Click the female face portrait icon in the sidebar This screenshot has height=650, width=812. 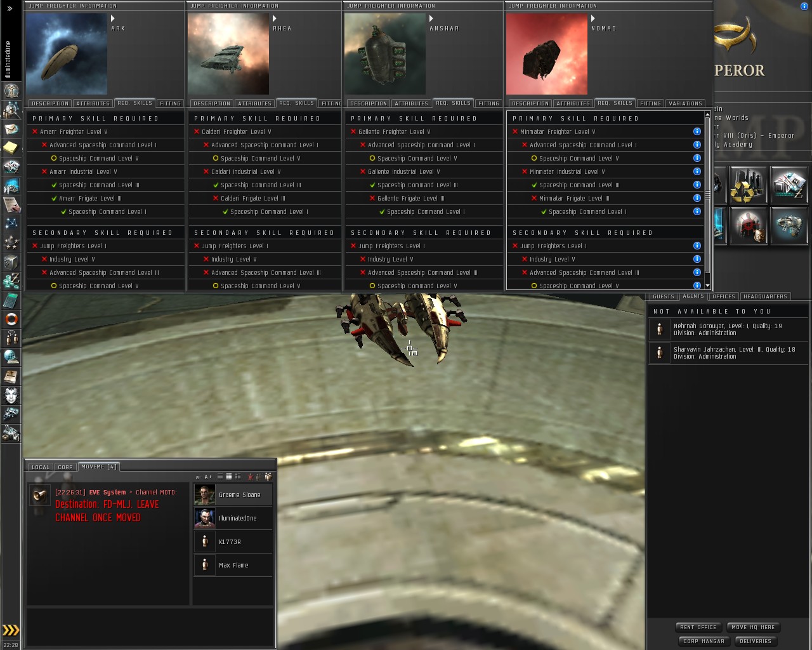(x=11, y=395)
